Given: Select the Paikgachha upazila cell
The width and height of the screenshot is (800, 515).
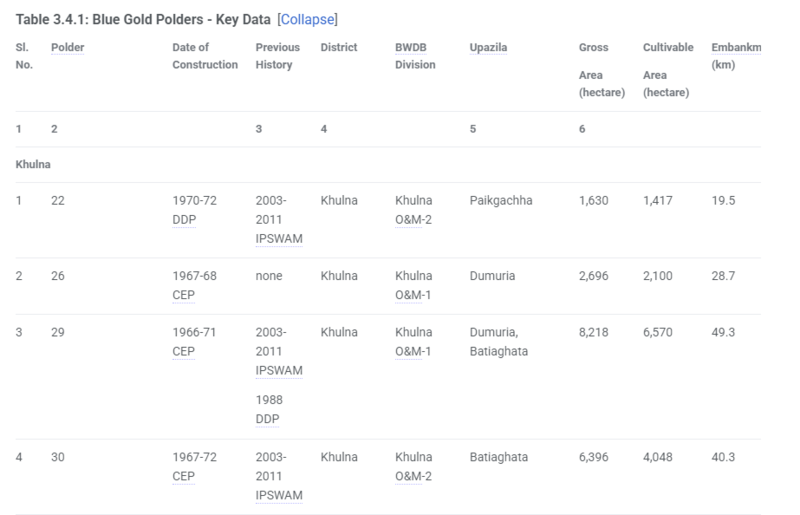Looking at the screenshot, I should click(x=501, y=201).
